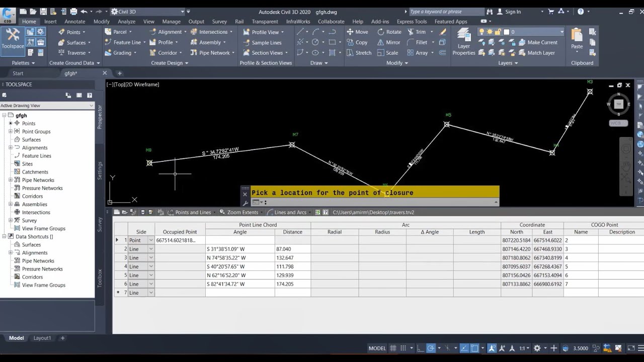
Task: Toggle snap mode in status bar
Action: [x=404, y=348]
